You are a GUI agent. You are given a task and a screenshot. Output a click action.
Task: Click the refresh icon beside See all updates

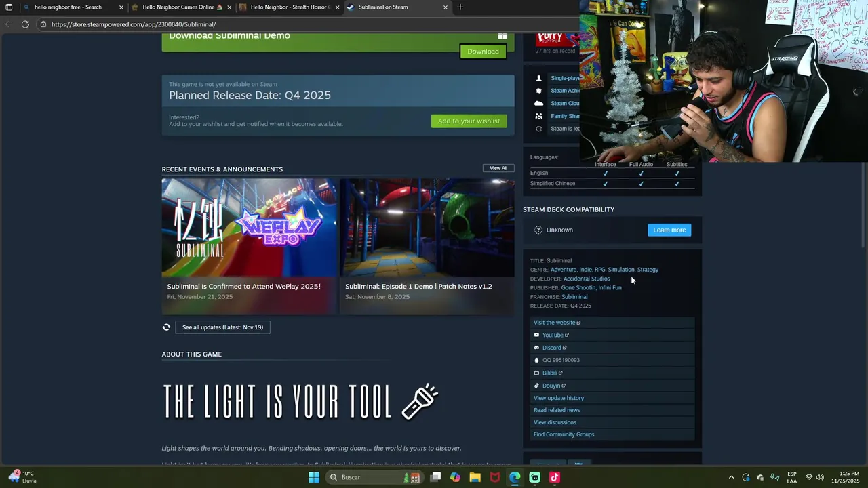coord(166,327)
